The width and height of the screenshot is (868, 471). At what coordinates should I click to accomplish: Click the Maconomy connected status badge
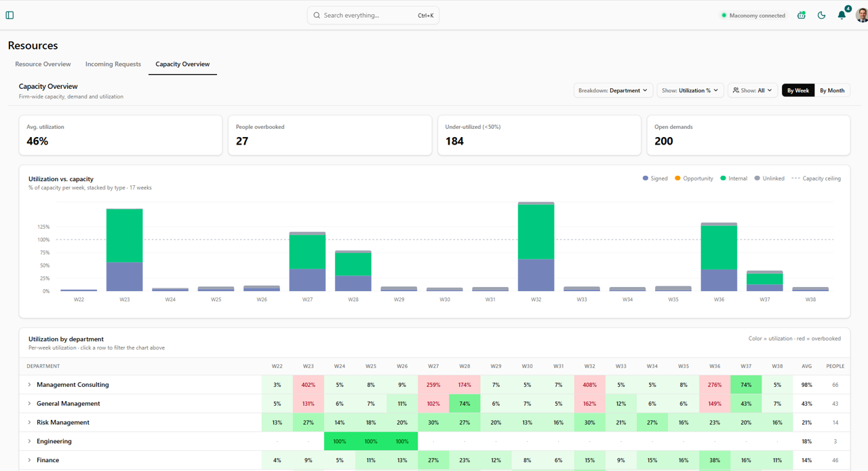pos(753,15)
